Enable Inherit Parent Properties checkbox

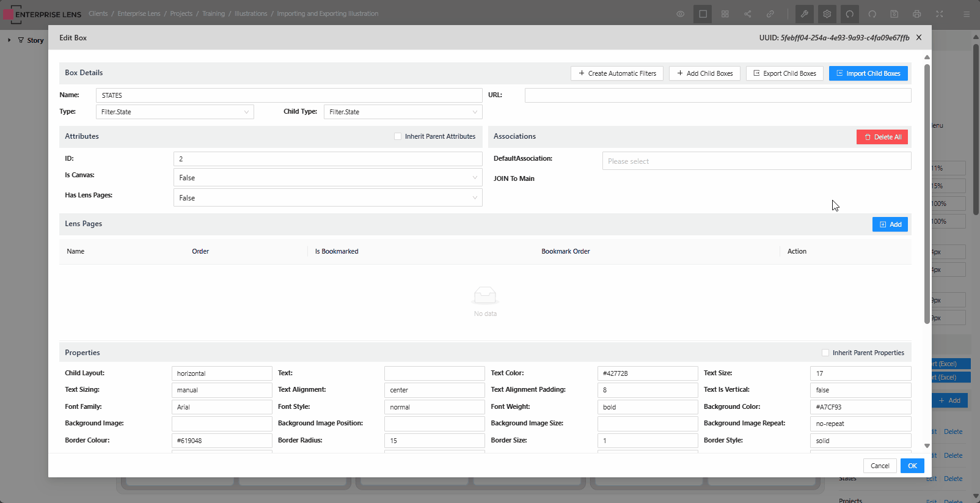[825, 353]
